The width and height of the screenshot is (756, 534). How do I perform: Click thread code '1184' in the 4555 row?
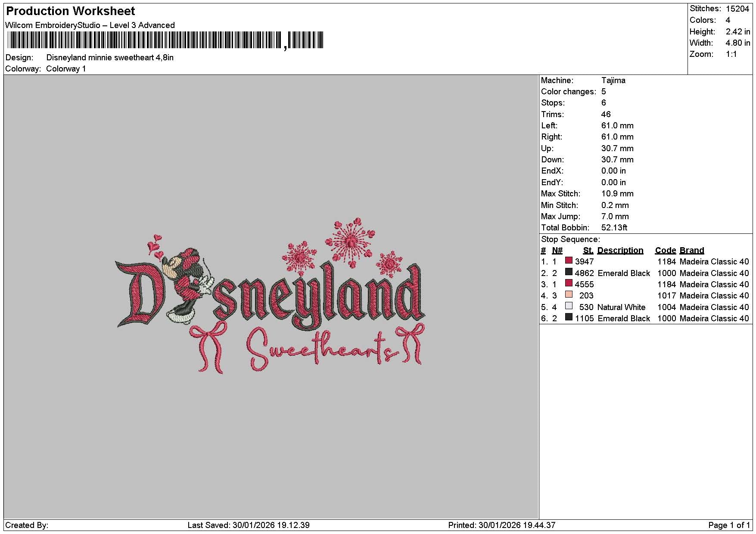pyautogui.click(x=667, y=285)
